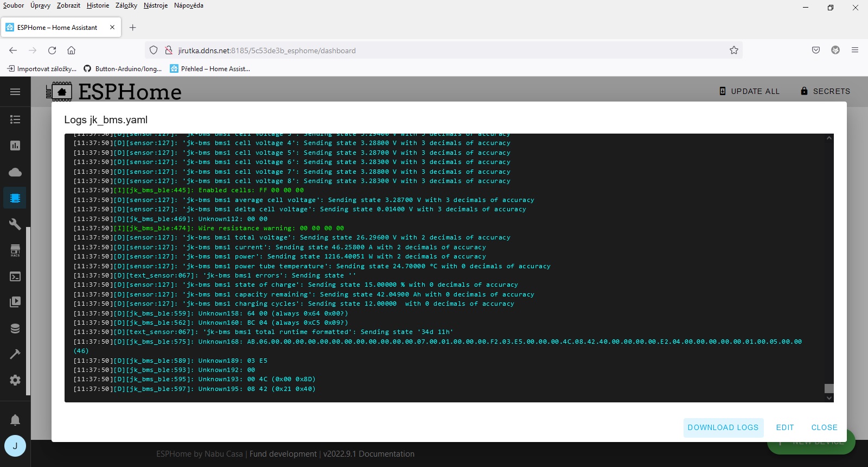
Task: Open the Záložky menu
Action: point(126,5)
